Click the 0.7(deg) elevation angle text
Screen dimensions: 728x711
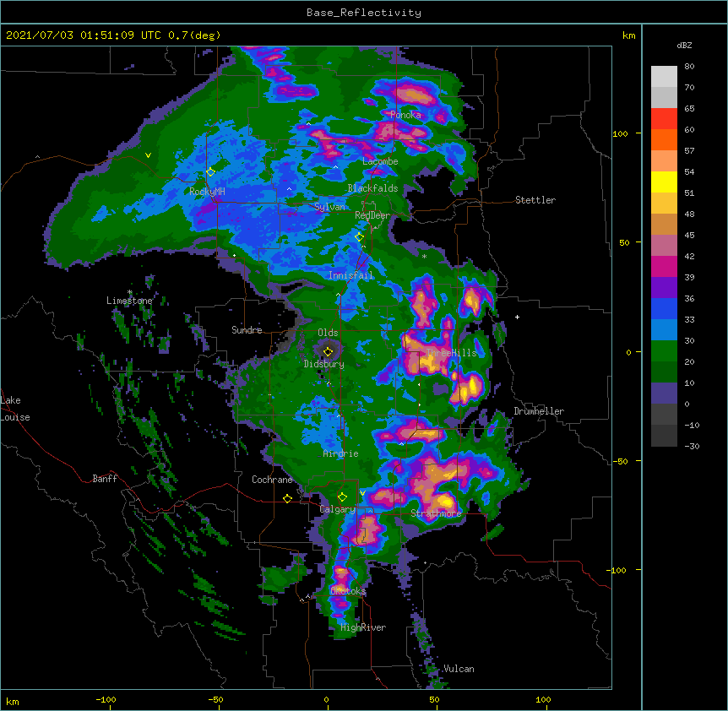pyautogui.click(x=194, y=35)
